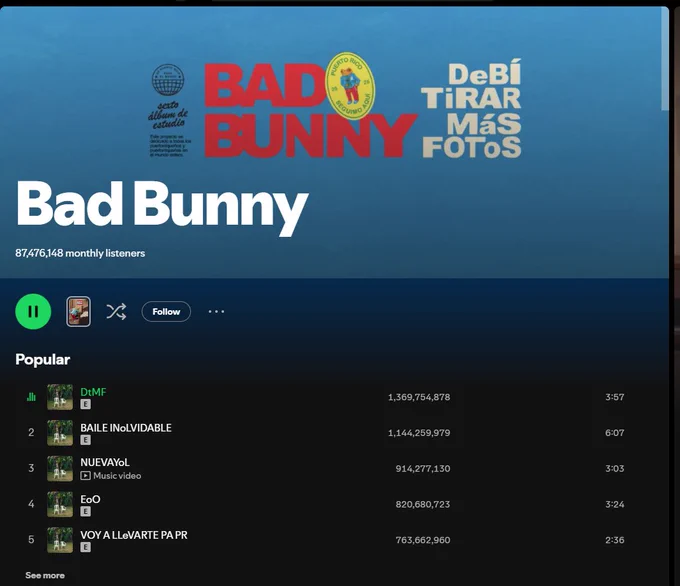Toggle shuffle for Bad Bunny
680x586 pixels.
116,311
